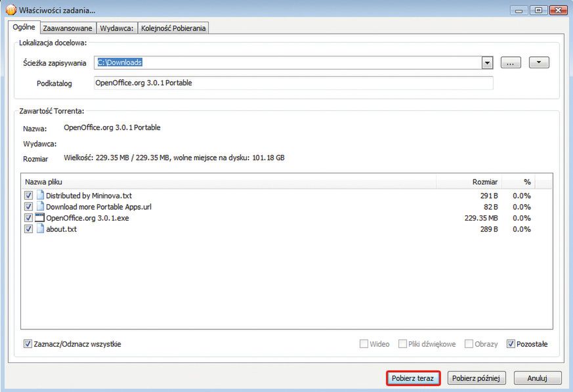Click the Pobierz później button

(476, 378)
